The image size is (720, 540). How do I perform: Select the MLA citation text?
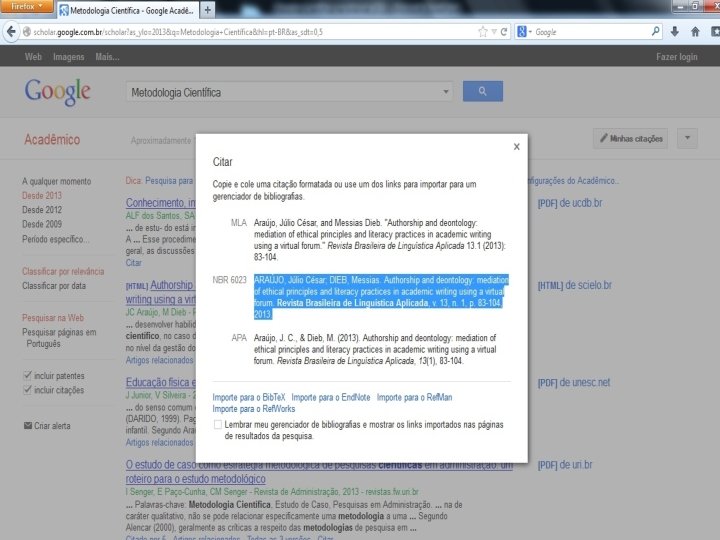[x=380, y=240]
